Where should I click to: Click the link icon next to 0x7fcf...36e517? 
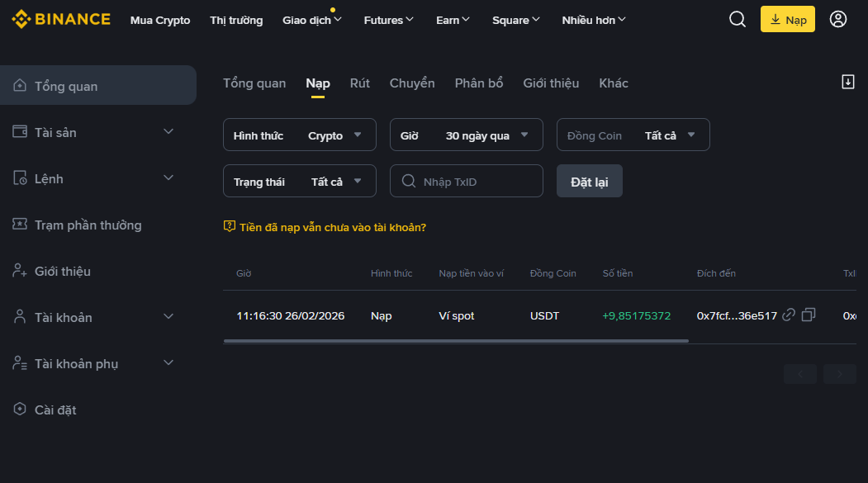click(789, 315)
